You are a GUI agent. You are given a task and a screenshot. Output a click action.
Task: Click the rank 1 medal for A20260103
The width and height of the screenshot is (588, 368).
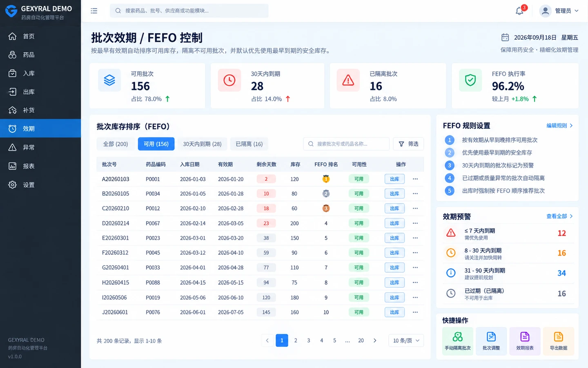click(326, 179)
